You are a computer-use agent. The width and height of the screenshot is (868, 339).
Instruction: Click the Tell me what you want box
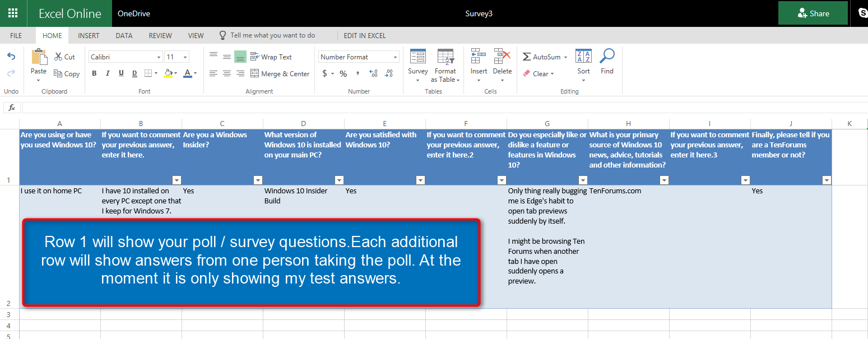[x=272, y=35]
